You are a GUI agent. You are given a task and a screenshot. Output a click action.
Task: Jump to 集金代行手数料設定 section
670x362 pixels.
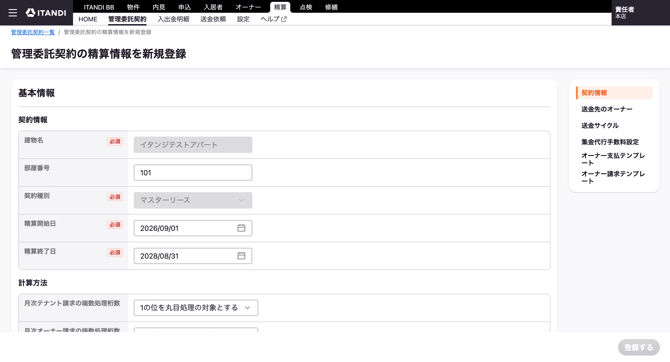pyautogui.click(x=610, y=142)
